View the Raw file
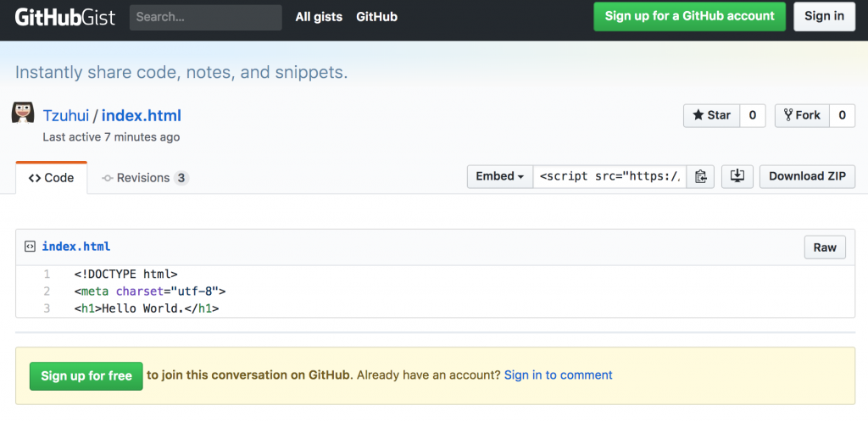868x422 pixels. (824, 247)
